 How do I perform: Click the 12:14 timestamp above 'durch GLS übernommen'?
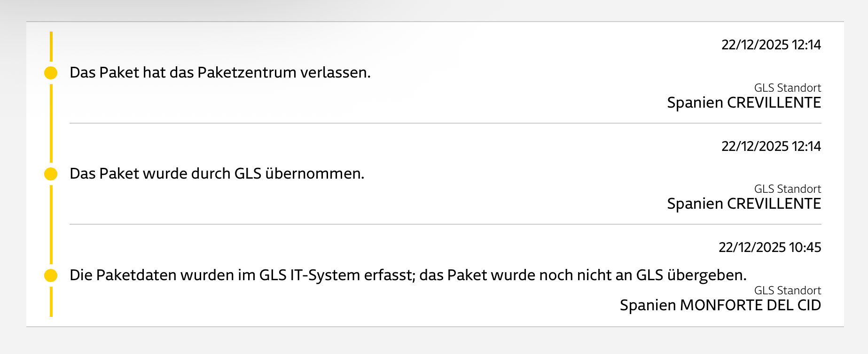coord(771,146)
